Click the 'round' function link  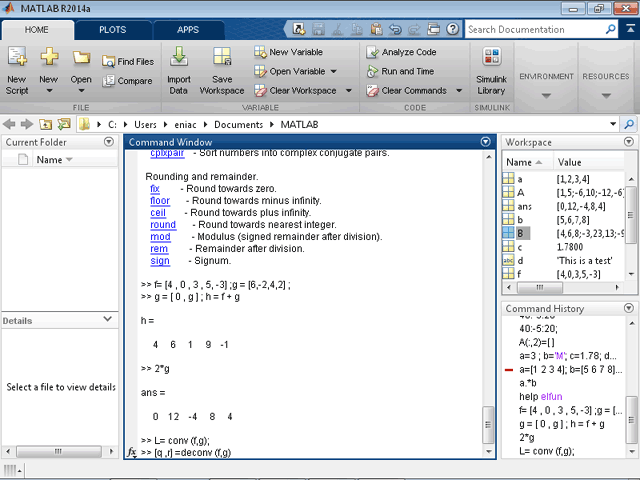click(x=162, y=224)
